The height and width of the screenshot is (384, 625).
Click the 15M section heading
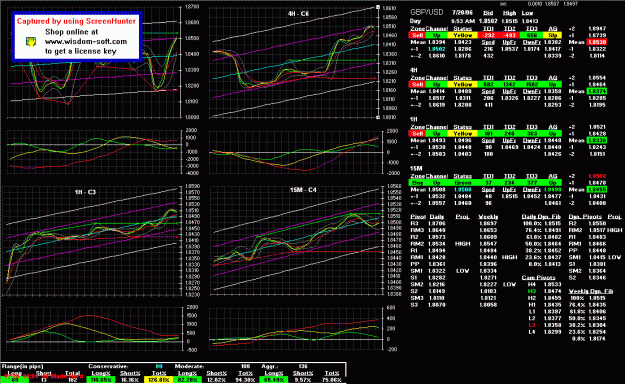point(416,169)
